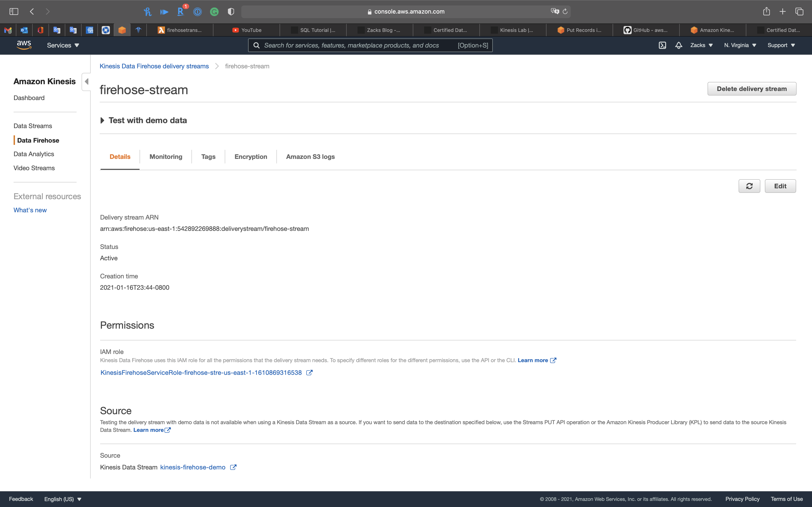Reload page using browser refresh icon

pos(565,11)
